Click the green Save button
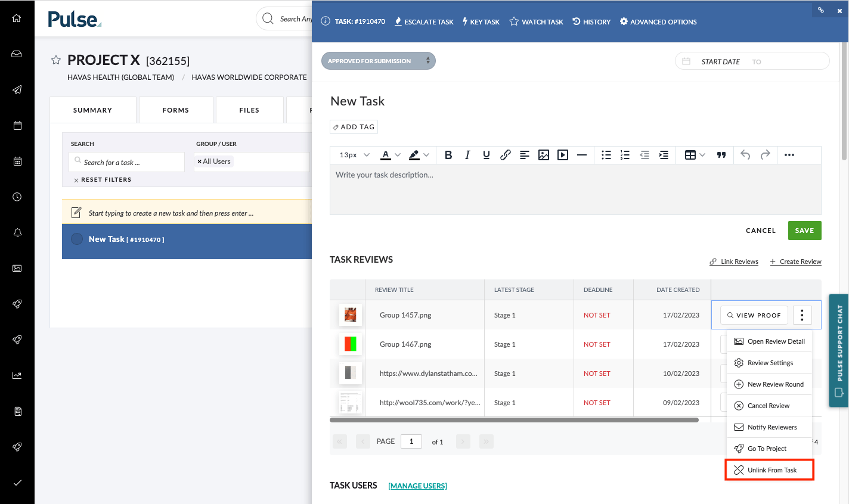Image resolution: width=849 pixels, height=504 pixels. [804, 231]
